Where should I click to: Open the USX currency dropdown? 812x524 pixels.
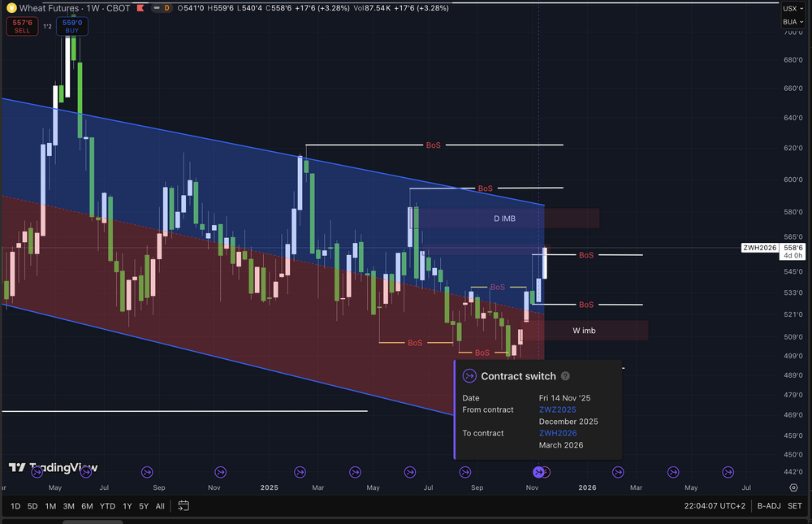coord(793,8)
